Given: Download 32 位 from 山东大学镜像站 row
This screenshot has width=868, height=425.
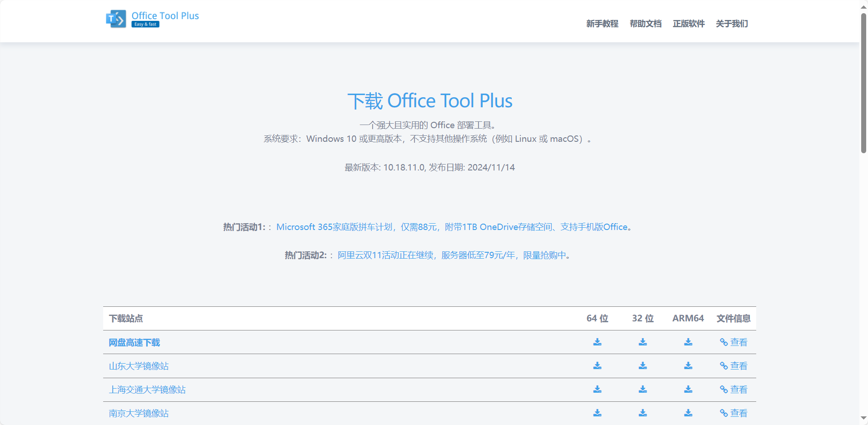Looking at the screenshot, I should [643, 365].
